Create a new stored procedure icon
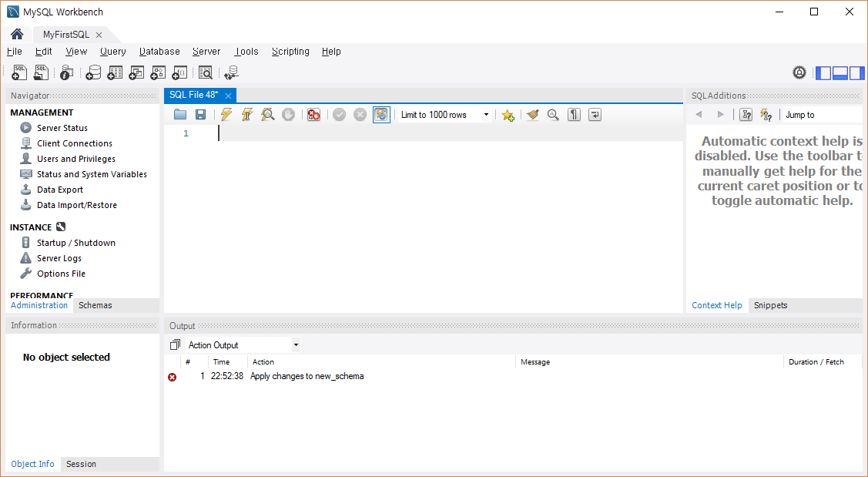The image size is (868, 477). click(x=158, y=72)
